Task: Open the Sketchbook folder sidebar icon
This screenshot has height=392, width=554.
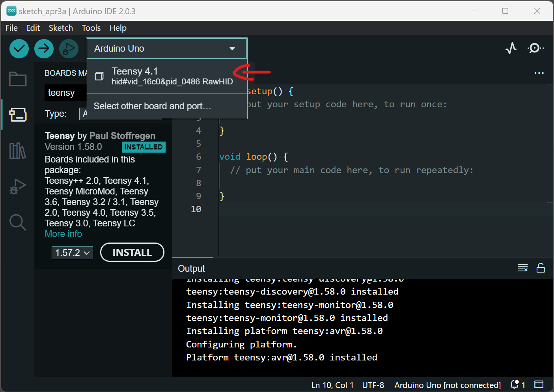Action: pyautogui.click(x=18, y=79)
